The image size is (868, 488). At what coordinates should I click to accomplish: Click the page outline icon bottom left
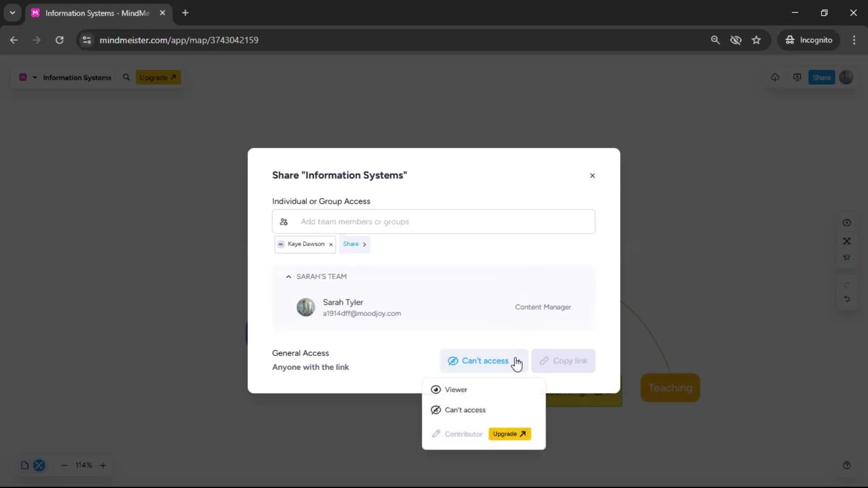pos(25,465)
